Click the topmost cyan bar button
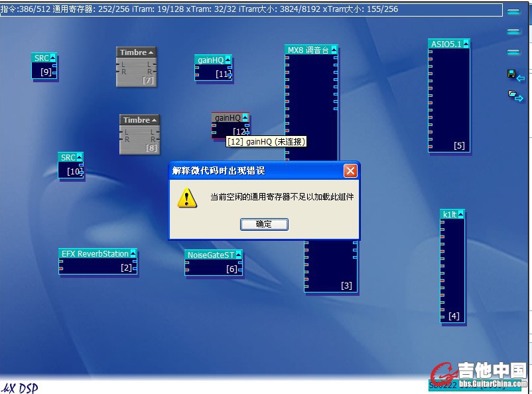This screenshot has width=532, height=394. coord(513,11)
